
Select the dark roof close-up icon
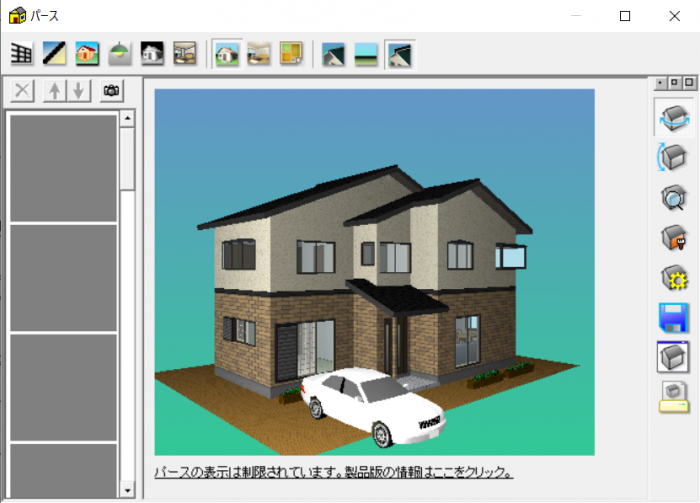(x=333, y=54)
